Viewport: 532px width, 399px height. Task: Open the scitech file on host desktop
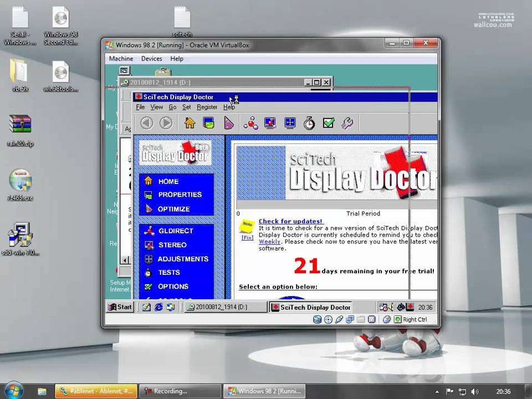click(x=182, y=21)
